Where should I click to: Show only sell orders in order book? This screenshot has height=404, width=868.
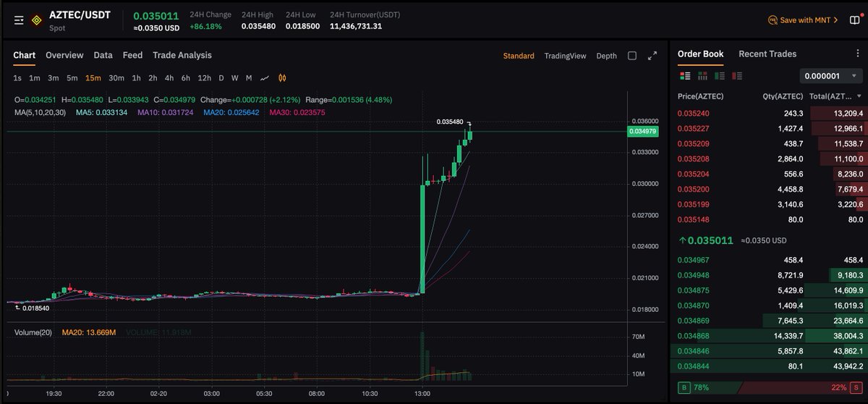coord(737,75)
